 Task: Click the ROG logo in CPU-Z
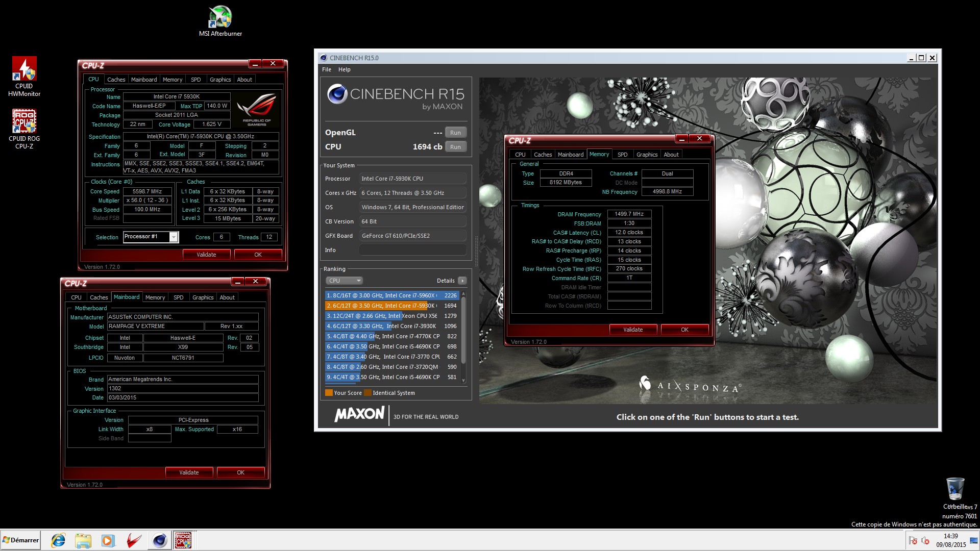(x=257, y=109)
